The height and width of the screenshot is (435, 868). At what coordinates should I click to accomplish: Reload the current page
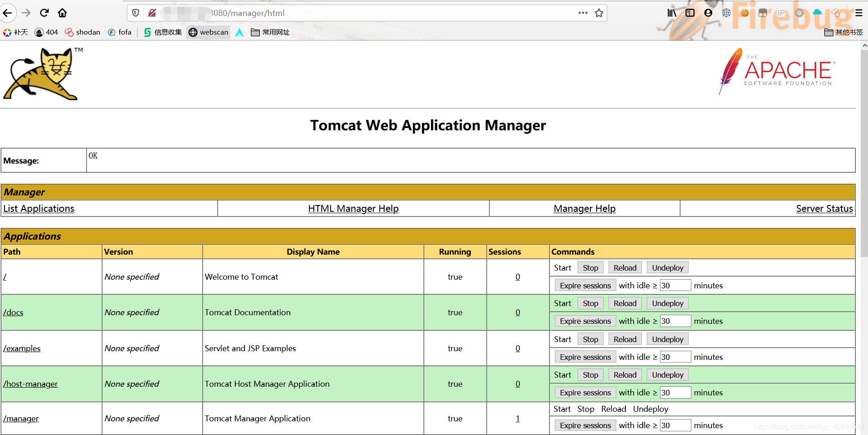tap(44, 13)
